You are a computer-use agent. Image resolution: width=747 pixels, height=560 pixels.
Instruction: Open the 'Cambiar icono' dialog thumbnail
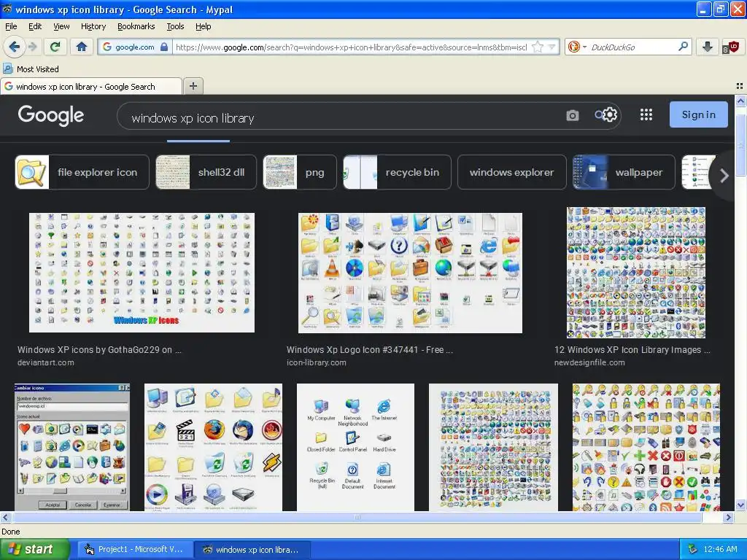coord(72,447)
